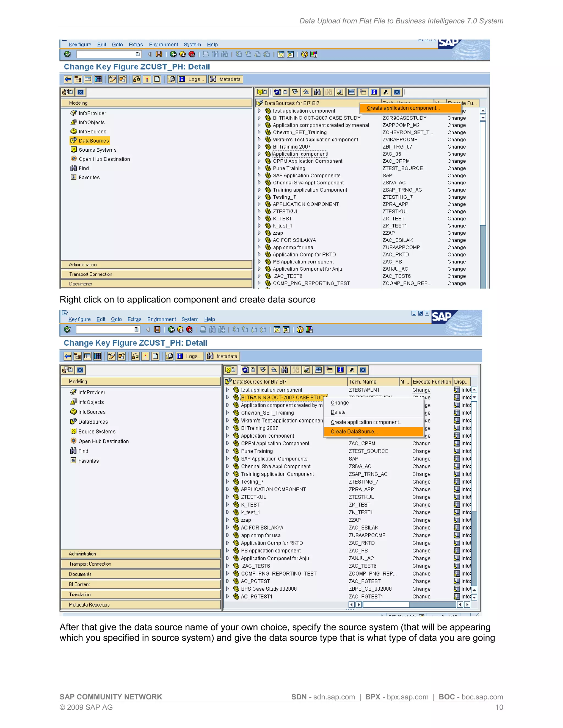563x728 pixels.
Task: Click Metadata button in upper screenshot
Action: pyautogui.click(x=225, y=79)
